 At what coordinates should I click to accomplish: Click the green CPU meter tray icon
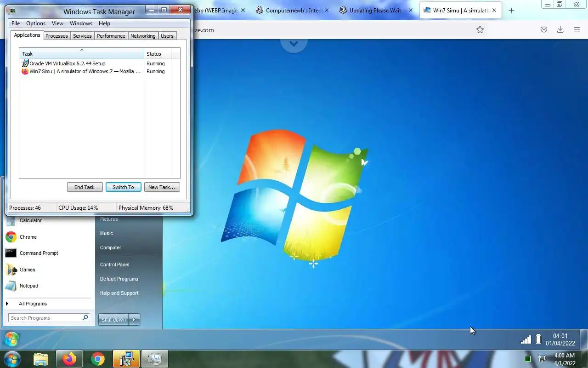pos(528,359)
